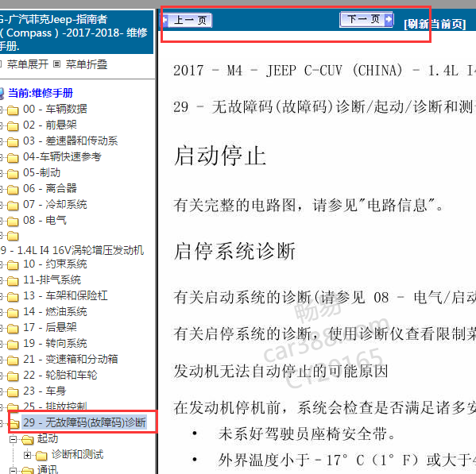Screen dimensions: 476x474
Task: Open folder icon for 10 - 约束系统
Action: (x=13, y=264)
